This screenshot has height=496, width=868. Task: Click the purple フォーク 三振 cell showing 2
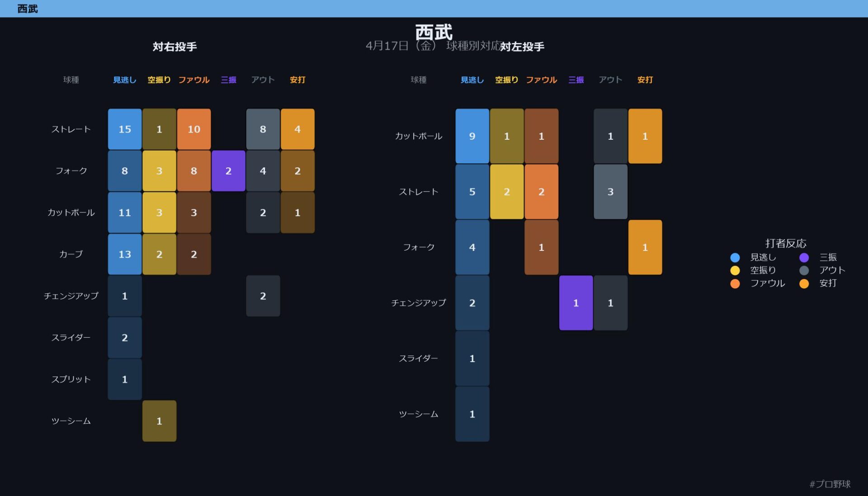pyautogui.click(x=228, y=171)
